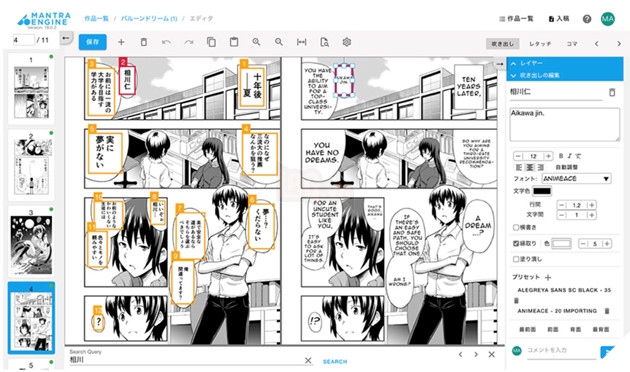The width and height of the screenshot is (630, 372).
Task: Go to next page arrow
Action: click(619, 43)
